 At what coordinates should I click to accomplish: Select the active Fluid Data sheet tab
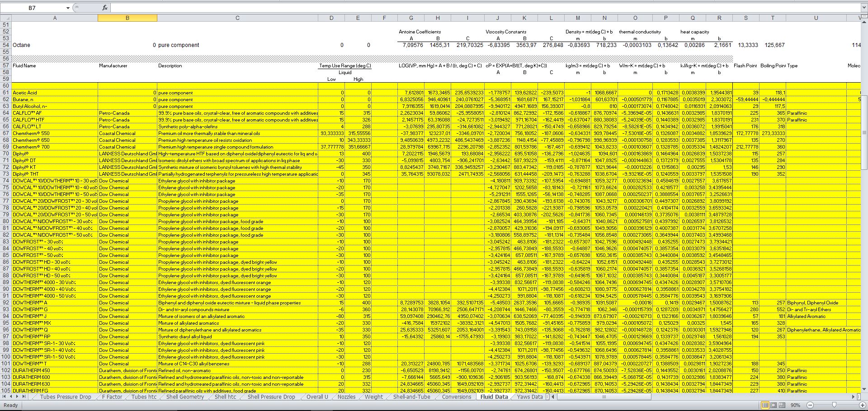(x=494, y=397)
